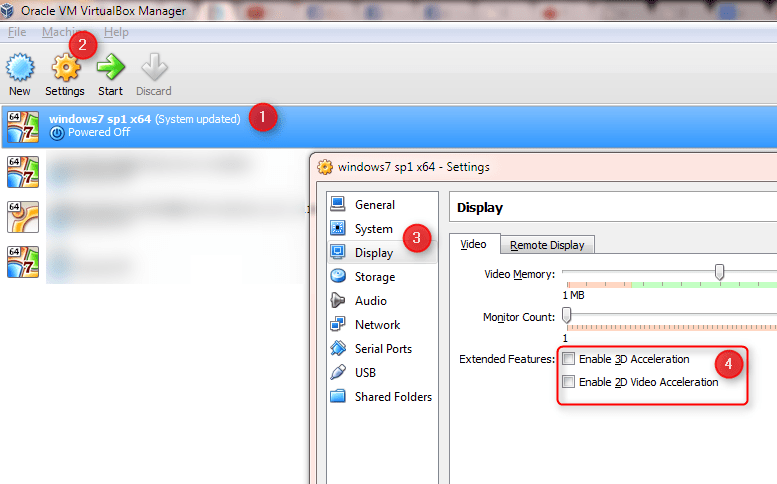The image size is (777, 484).
Task: Enable 2D Video Acceleration checkbox
Action: (x=568, y=381)
